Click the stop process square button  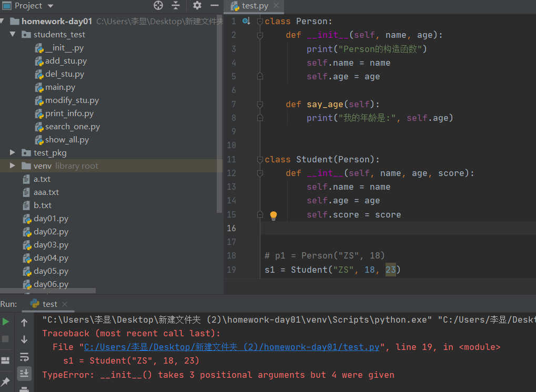(5, 339)
